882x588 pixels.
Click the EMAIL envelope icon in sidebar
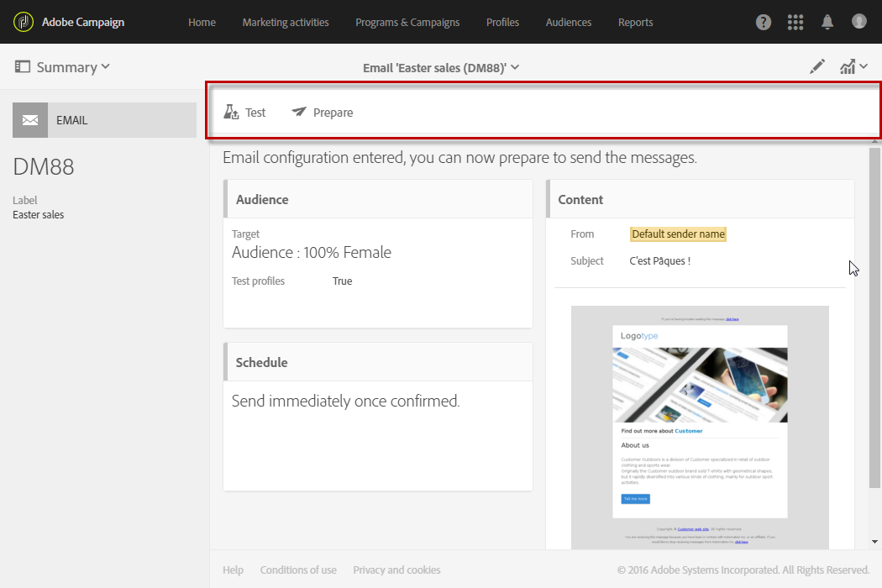30,120
